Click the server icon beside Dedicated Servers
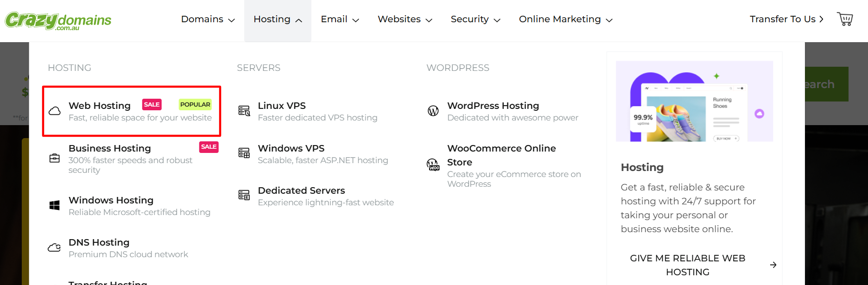This screenshot has width=868, height=285. point(244,195)
